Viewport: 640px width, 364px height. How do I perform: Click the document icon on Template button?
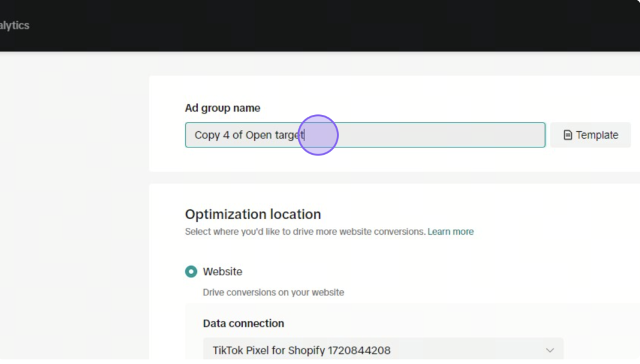(567, 135)
